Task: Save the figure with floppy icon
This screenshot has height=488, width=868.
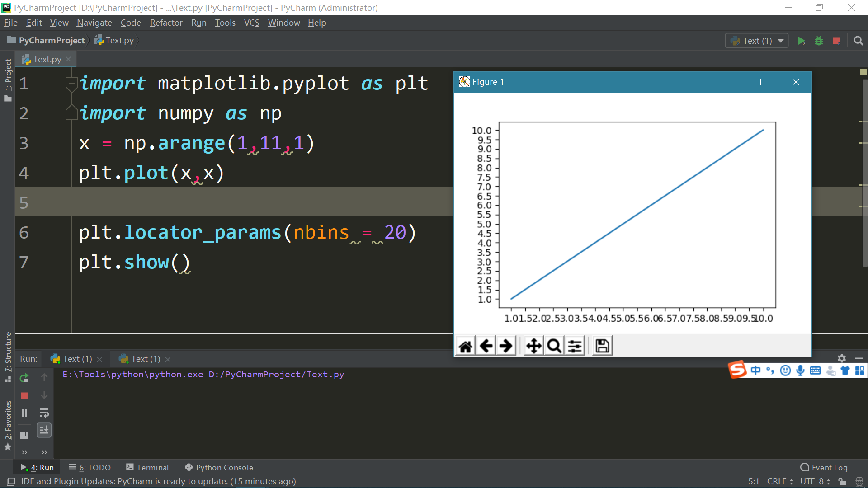Action: (x=602, y=346)
